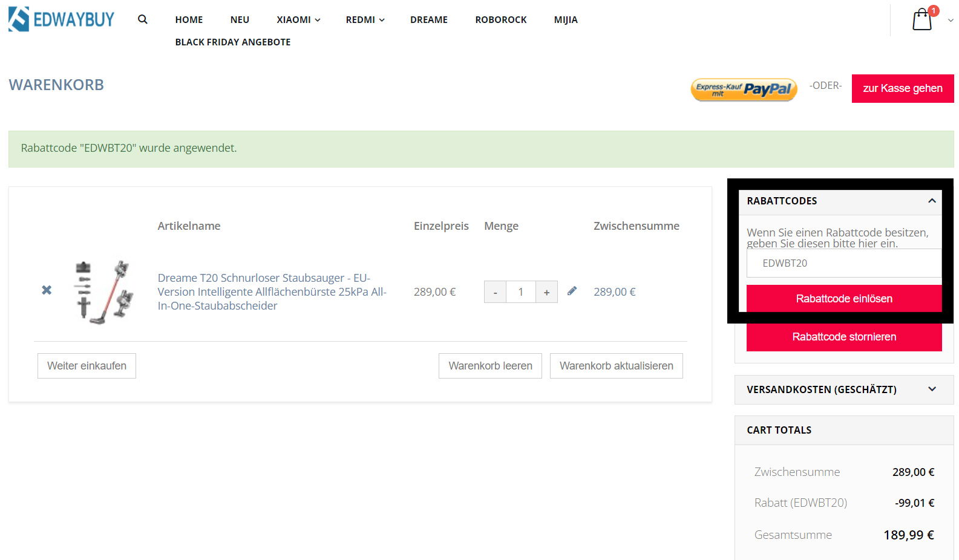Pay with Express-Kauf PayPal button
Viewport: 959px width, 560px height.
pos(744,89)
